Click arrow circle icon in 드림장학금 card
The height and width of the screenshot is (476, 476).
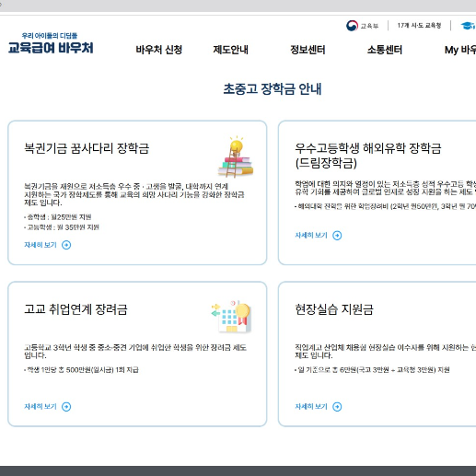coord(337,236)
